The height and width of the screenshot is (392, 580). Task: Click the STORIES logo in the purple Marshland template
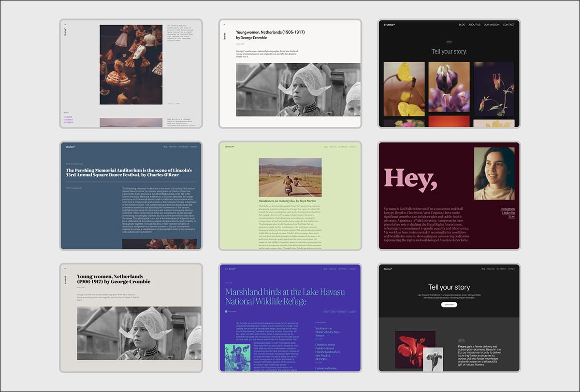(x=230, y=268)
